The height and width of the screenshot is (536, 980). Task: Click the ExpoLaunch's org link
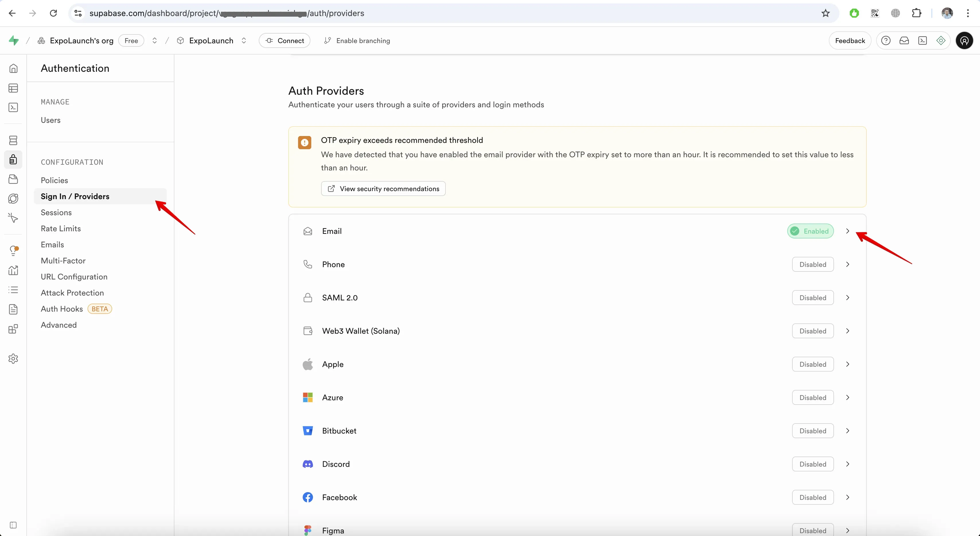point(81,41)
